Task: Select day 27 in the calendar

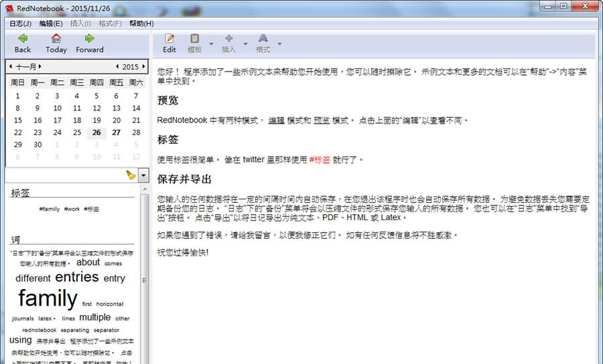Action: point(116,132)
